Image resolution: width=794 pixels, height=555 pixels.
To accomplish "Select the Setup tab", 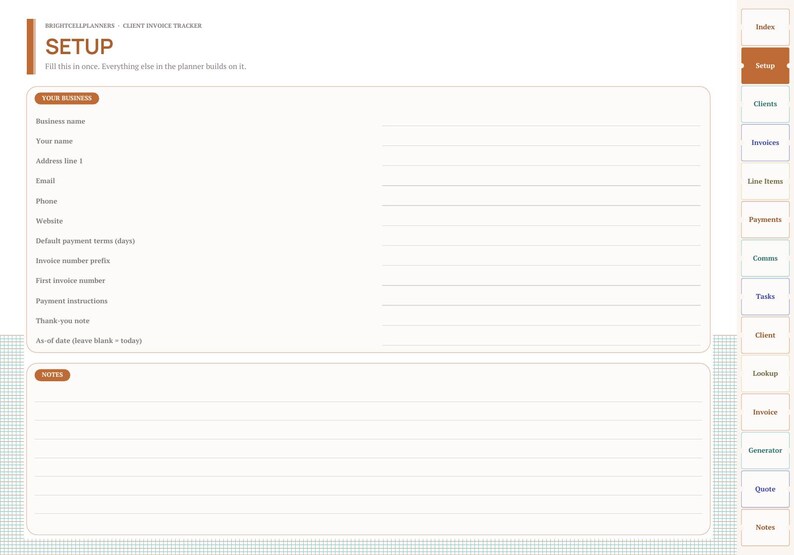I will click(x=765, y=66).
